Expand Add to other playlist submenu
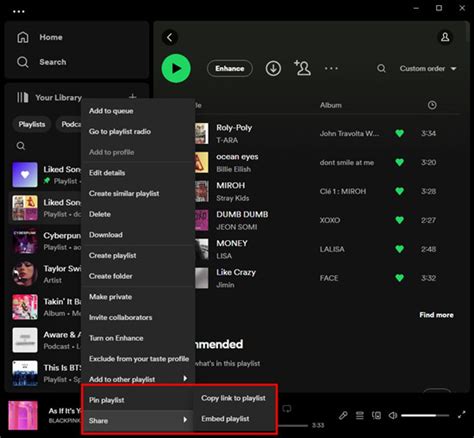This screenshot has width=474, height=438. (138, 379)
